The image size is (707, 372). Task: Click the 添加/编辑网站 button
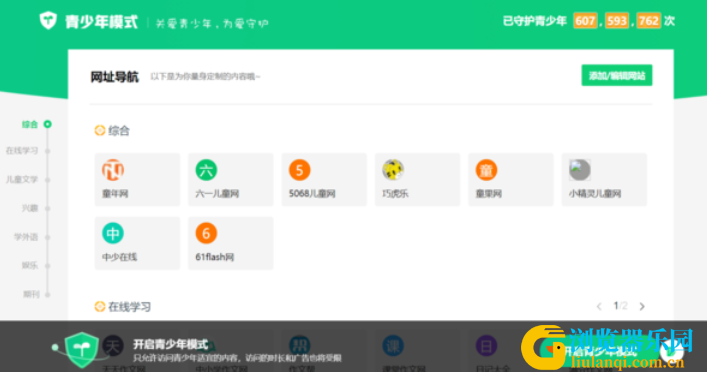coord(616,75)
